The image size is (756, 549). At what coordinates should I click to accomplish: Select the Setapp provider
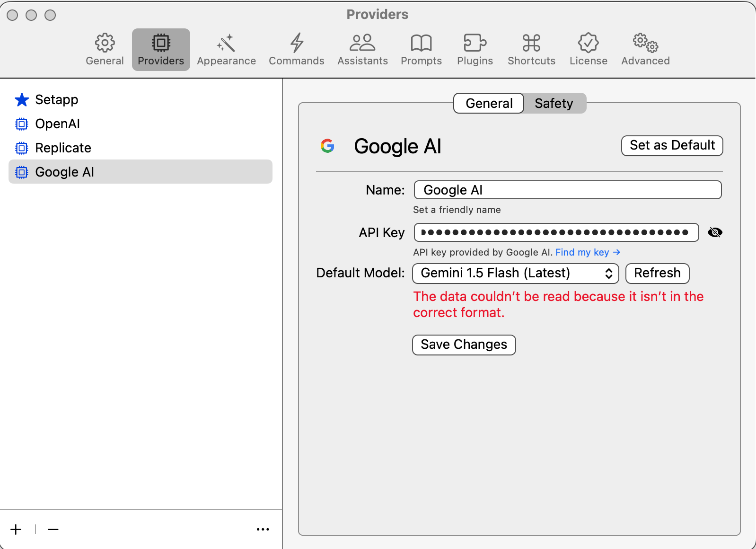[141, 100]
